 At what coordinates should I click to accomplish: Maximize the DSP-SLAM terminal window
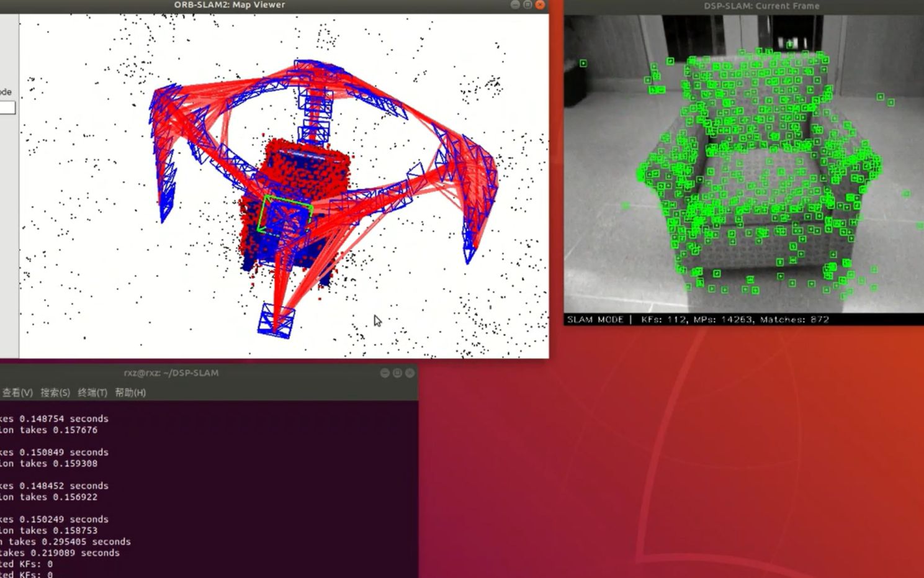click(x=397, y=373)
